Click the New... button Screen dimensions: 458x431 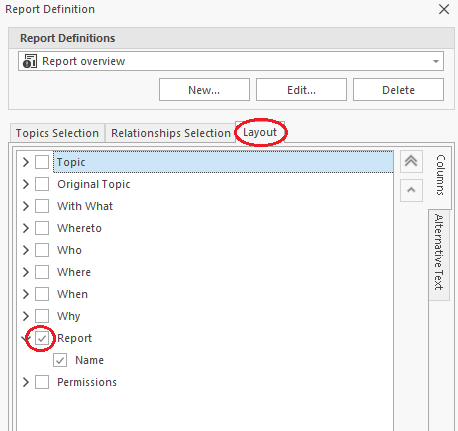[204, 90]
